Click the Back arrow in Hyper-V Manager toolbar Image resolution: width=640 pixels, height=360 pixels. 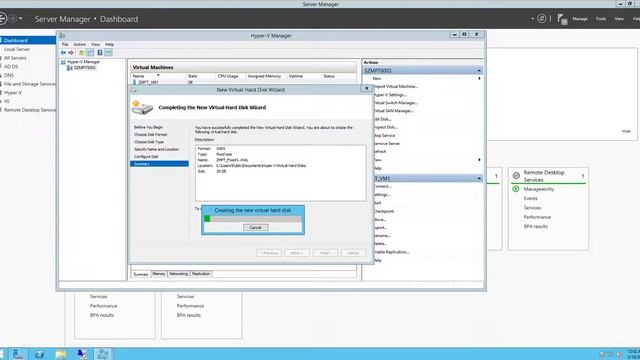pyautogui.click(x=63, y=53)
